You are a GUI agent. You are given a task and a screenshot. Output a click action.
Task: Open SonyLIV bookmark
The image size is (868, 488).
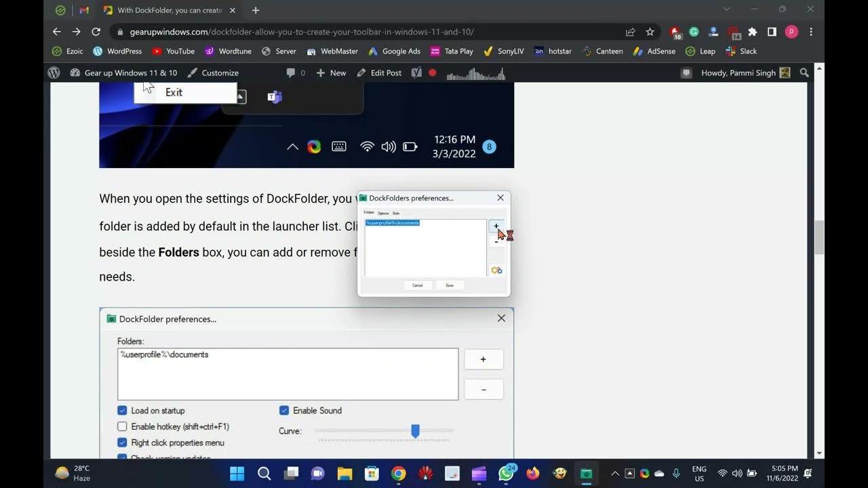504,51
